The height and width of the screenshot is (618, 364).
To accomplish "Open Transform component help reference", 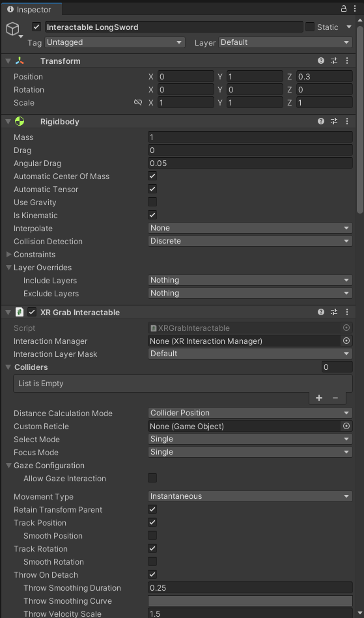I will pos(321,61).
